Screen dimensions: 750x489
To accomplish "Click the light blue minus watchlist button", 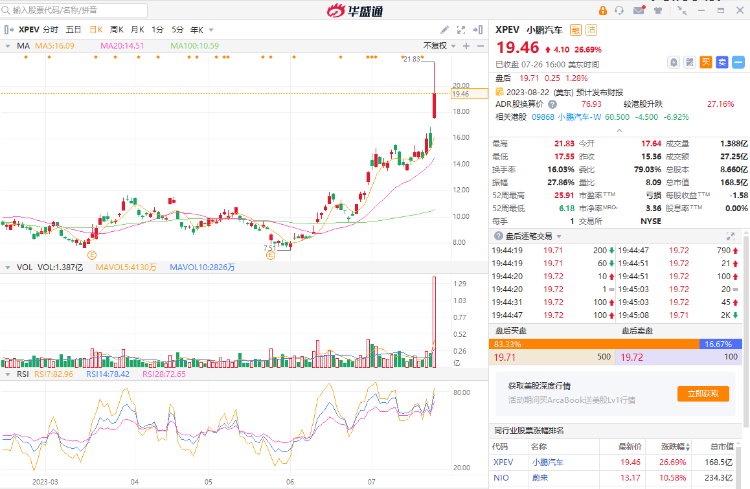I will pyautogui.click(x=738, y=62).
